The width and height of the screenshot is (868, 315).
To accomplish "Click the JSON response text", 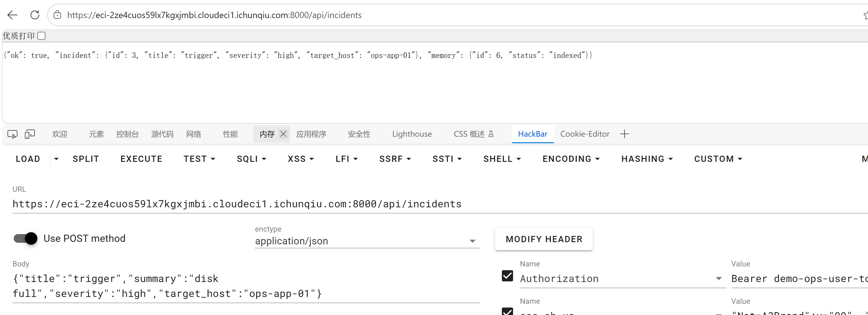I will 298,55.
